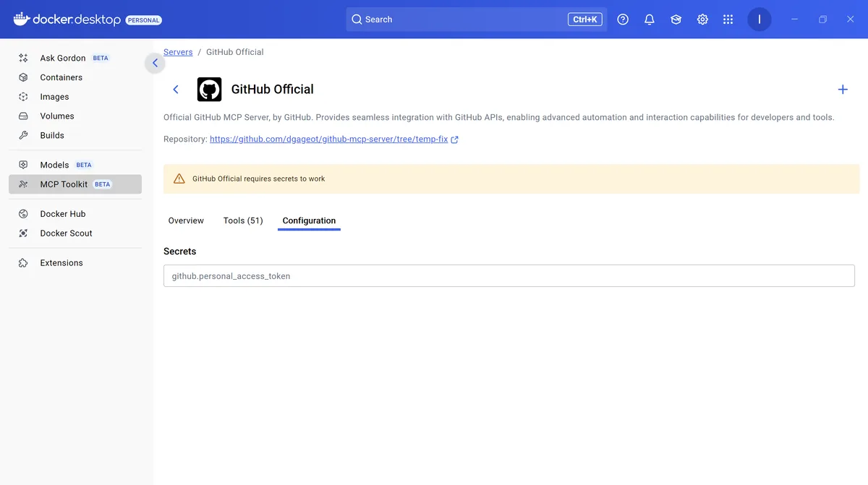Open the Volumes section
The height and width of the screenshot is (485, 868).
coord(75,116)
